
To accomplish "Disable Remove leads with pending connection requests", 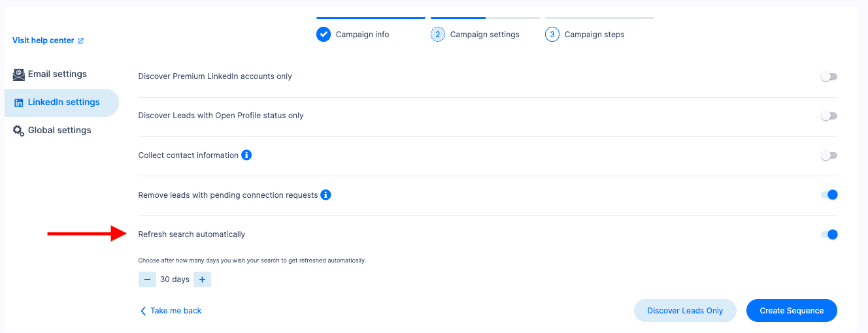I will coord(829,195).
